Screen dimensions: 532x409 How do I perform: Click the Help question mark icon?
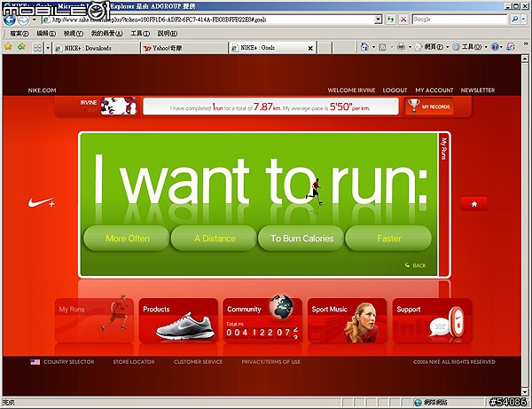pos(495,47)
